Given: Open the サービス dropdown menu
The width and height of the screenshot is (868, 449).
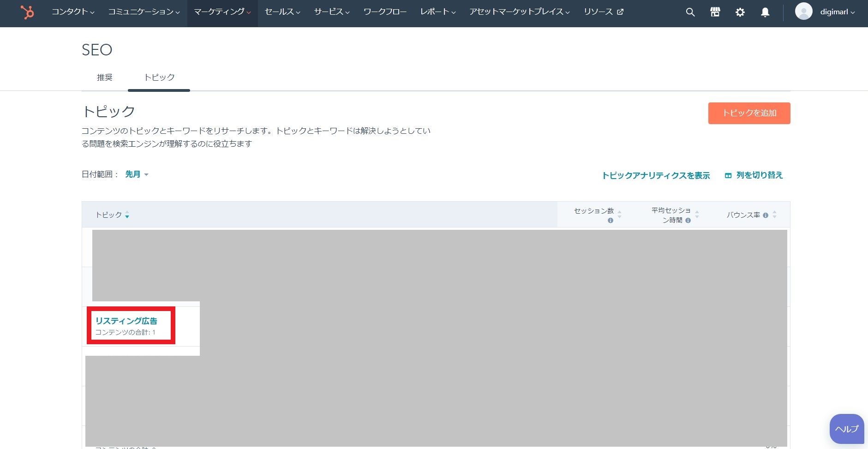Looking at the screenshot, I should 332,12.
